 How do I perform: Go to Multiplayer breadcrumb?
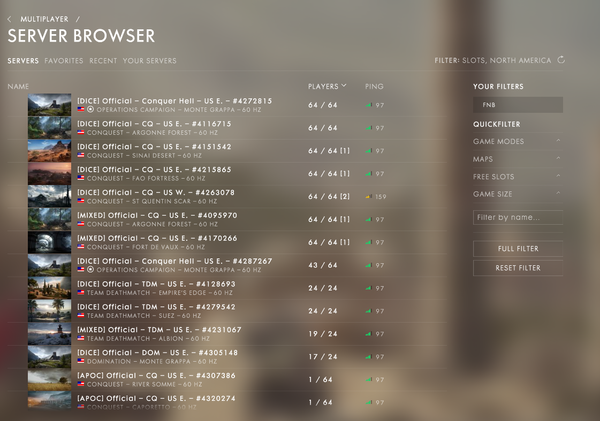pyautogui.click(x=44, y=19)
